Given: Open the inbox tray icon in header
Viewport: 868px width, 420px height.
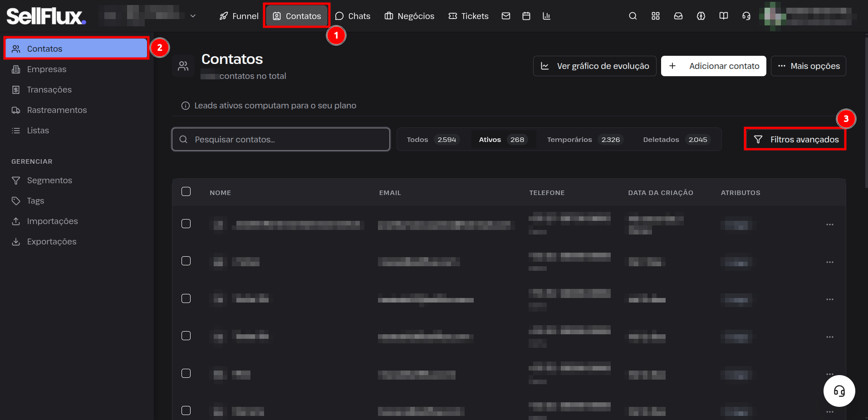Looking at the screenshot, I should click(678, 16).
